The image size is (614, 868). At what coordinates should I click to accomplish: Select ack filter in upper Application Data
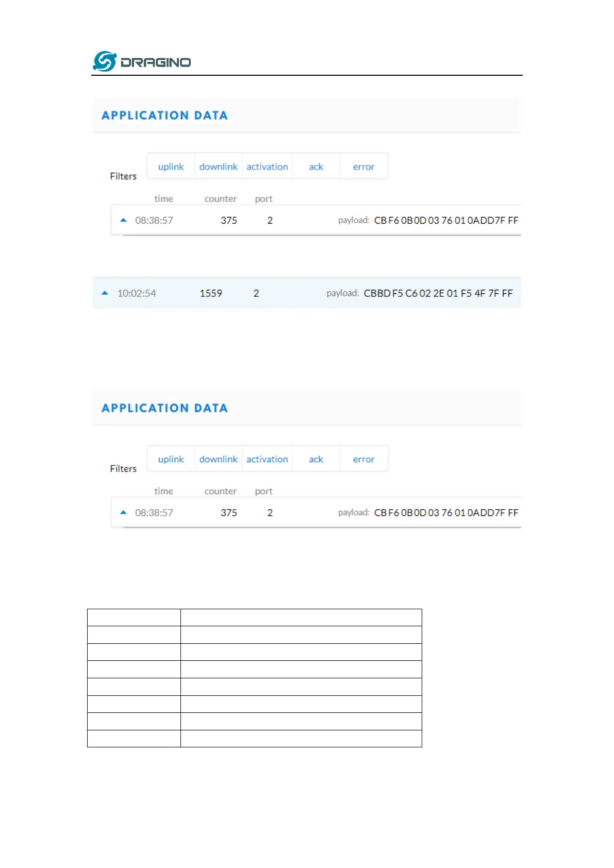(x=316, y=166)
